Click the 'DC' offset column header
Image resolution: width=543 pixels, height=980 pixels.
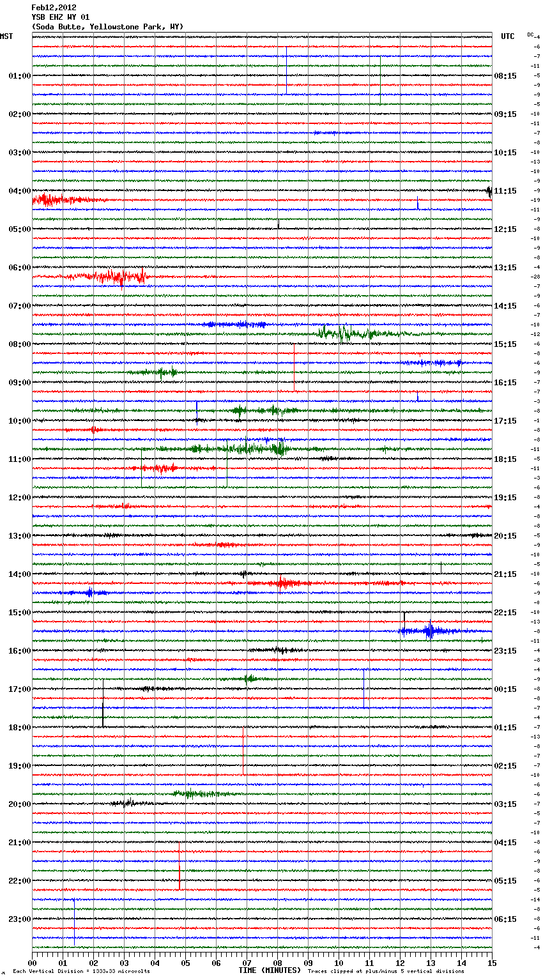click(530, 34)
